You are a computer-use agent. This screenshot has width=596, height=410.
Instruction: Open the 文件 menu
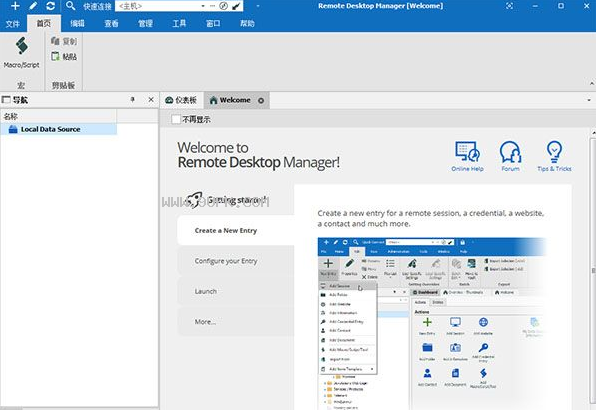13,24
